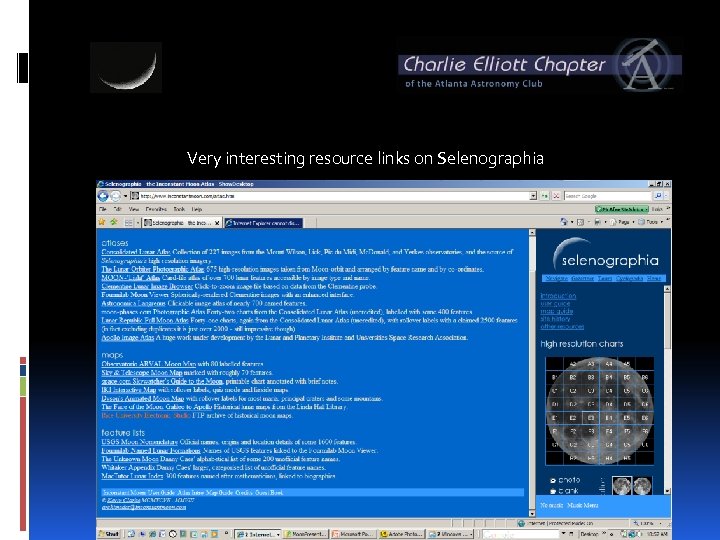Image resolution: width=720 pixels, height=540 pixels.
Task: Open the Astronomica Langrenus link
Action: [134, 304]
